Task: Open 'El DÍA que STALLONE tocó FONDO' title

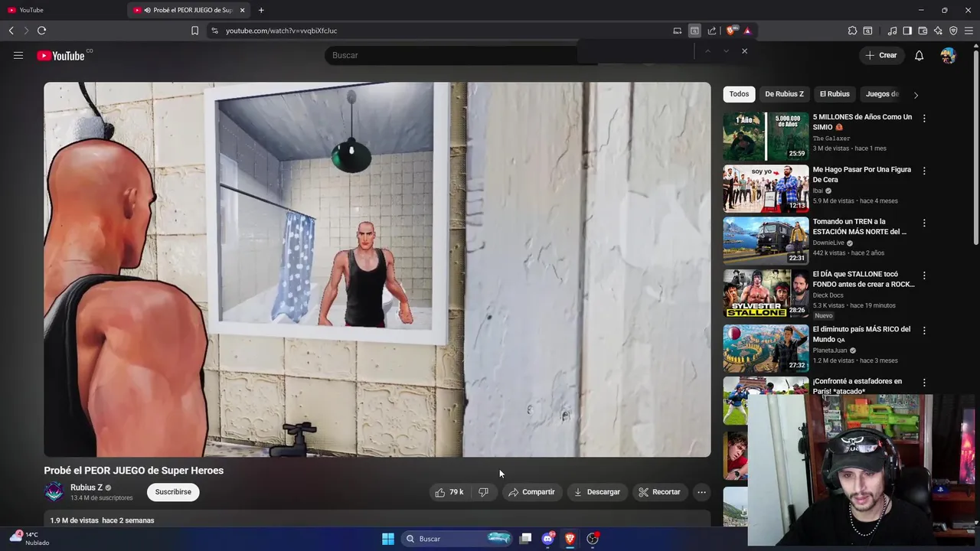Action: [x=864, y=279]
